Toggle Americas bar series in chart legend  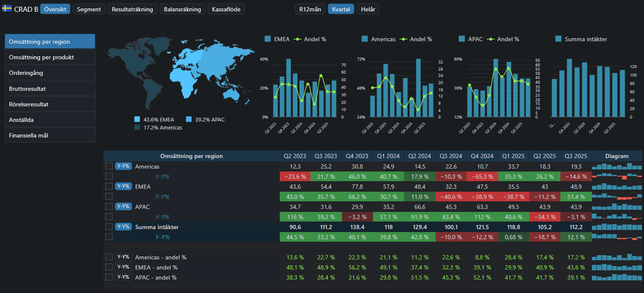(x=365, y=39)
